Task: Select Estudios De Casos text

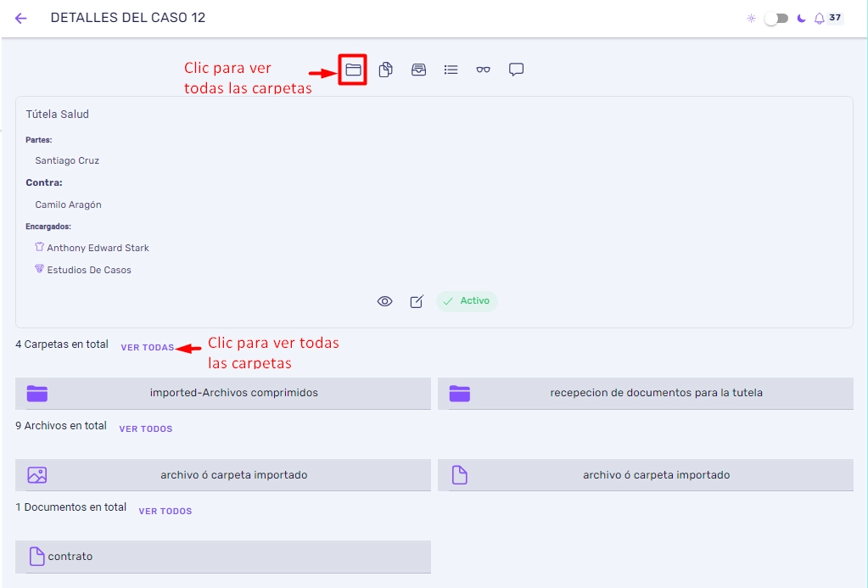Action: click(x=89, y=270)
